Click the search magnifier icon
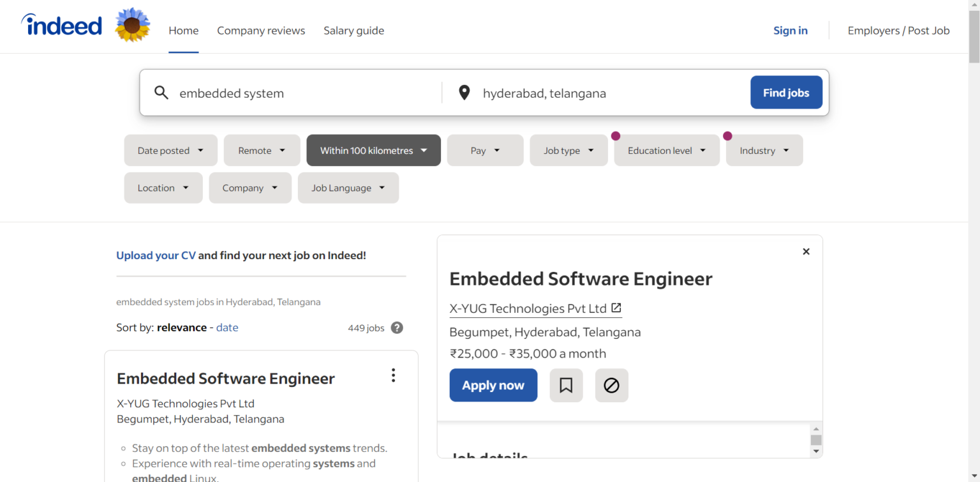The image size is (980, 482). coord(161,93)
